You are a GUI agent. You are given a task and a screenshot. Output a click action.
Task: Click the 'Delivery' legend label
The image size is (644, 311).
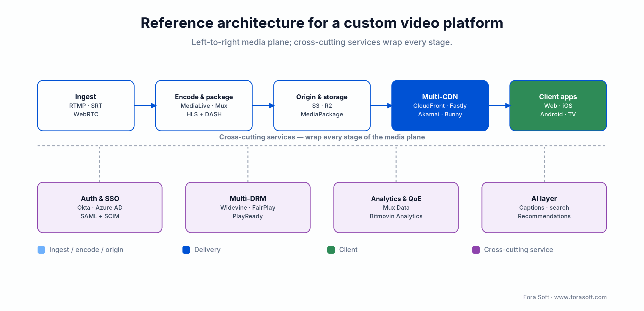click(x=207, y=250)
